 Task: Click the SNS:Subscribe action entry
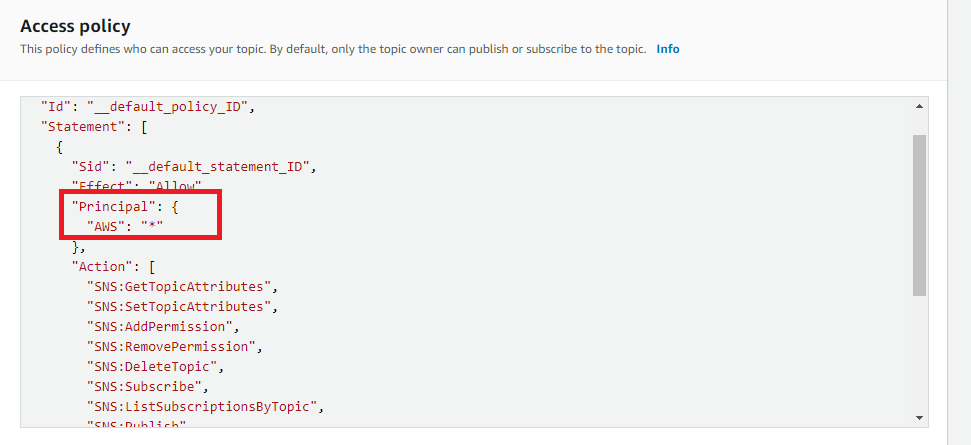147,386
